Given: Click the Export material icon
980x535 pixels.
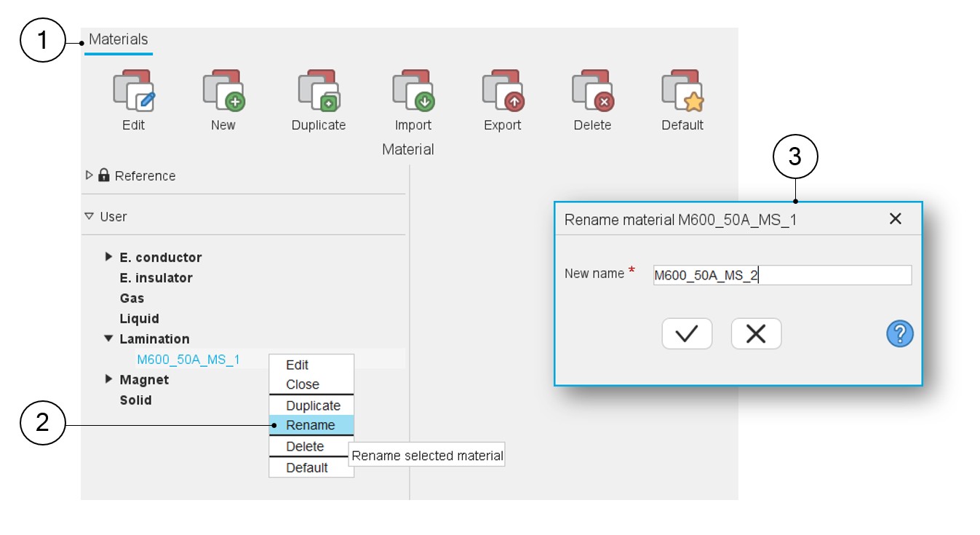Looking at the screenshot, I should (503, 91).
